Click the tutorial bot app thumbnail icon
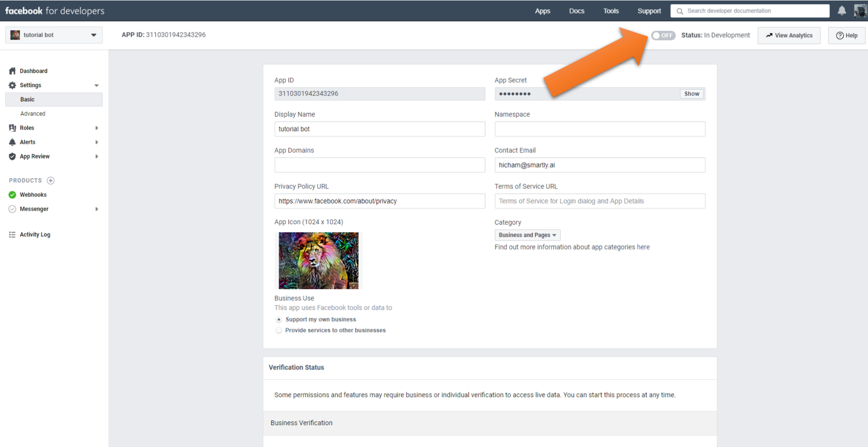868x447 pixels. (x=15, y=35)
